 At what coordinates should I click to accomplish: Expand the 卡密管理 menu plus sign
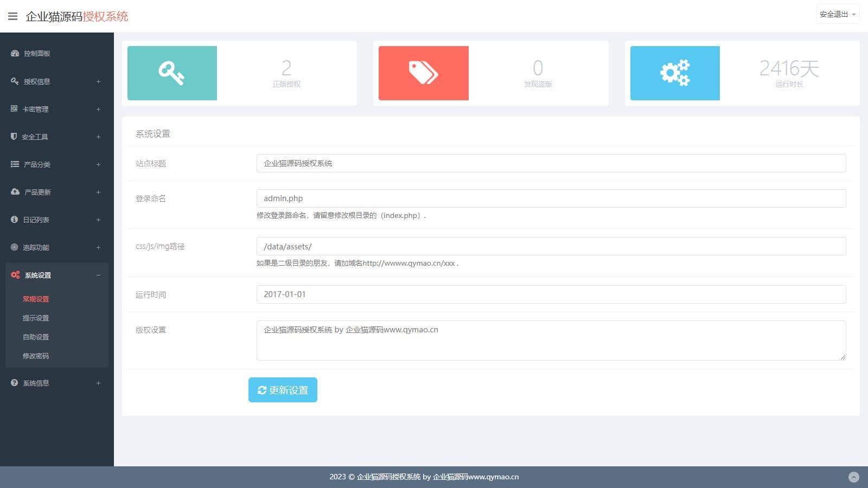[98, 109]
